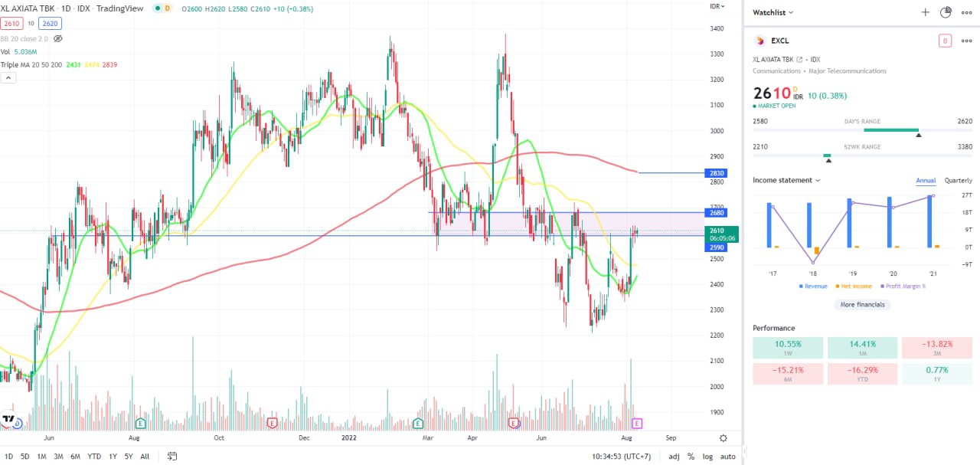Image resolution: width=980 pixels, height=465 pixels.
Task: Open the watchlist advanced view pie icon
Action: 946,12
